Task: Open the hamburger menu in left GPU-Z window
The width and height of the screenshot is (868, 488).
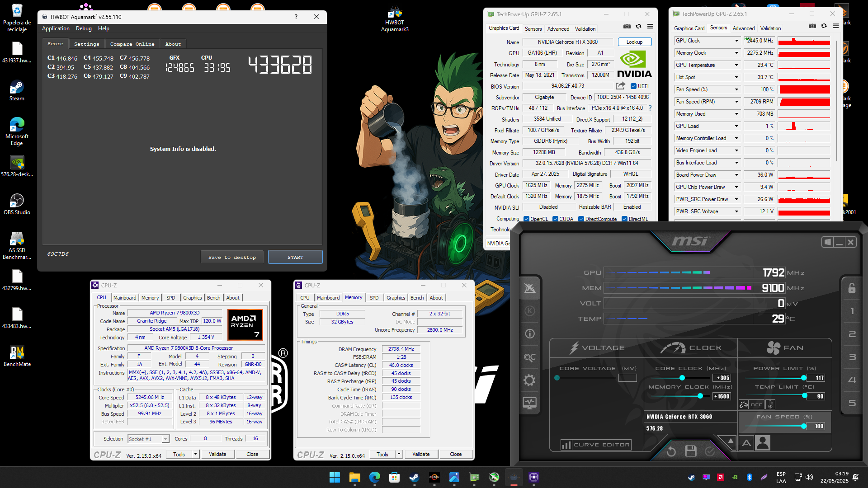Action: 650,27
